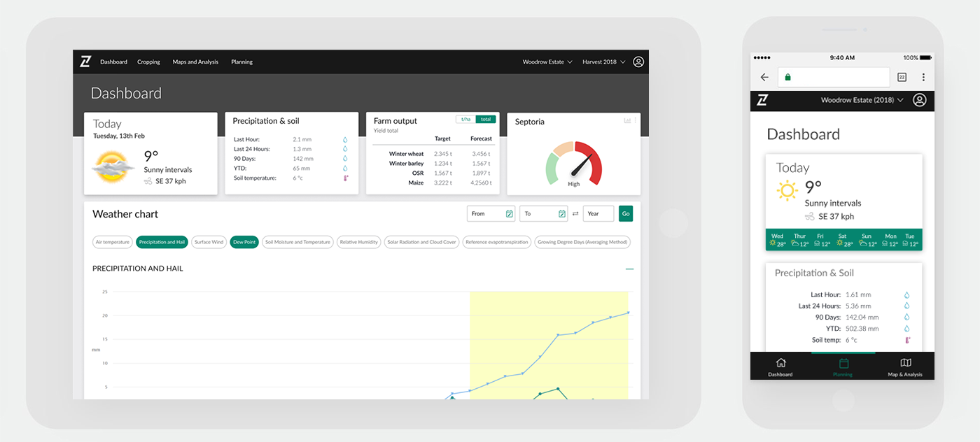Click the Z logo in desktop navbar
Viewport: 980px width, 442px height.
(85, 62)
